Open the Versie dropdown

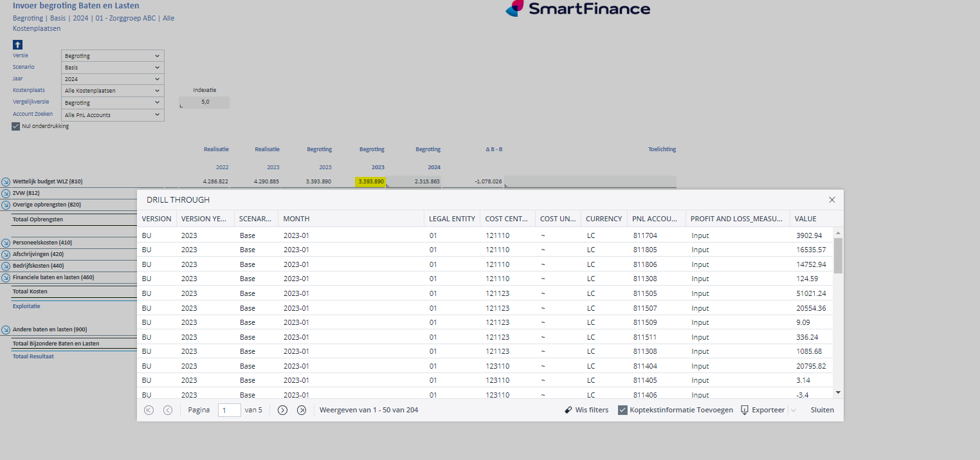coord(113,56)
